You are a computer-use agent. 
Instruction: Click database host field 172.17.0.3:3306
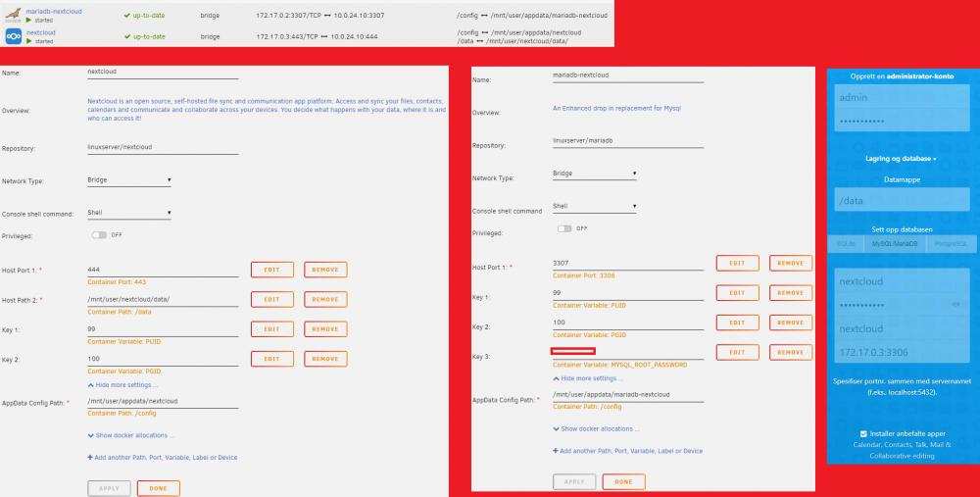point(902,352)
